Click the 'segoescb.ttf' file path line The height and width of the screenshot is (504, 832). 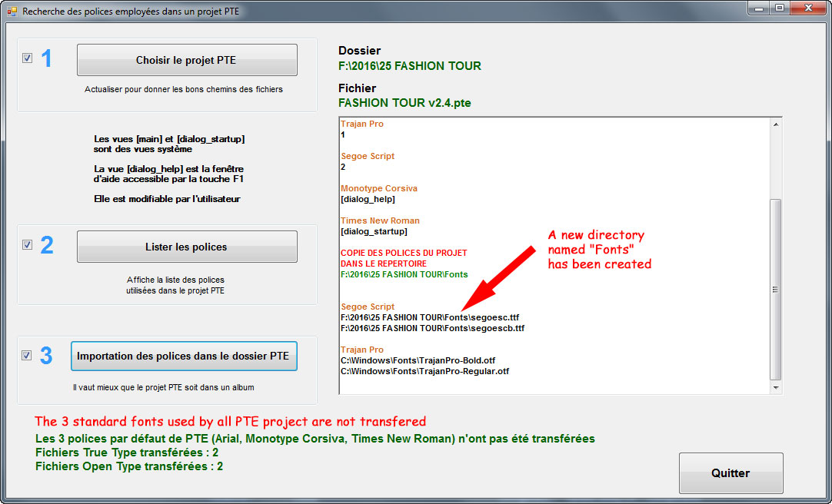(432, 328)
